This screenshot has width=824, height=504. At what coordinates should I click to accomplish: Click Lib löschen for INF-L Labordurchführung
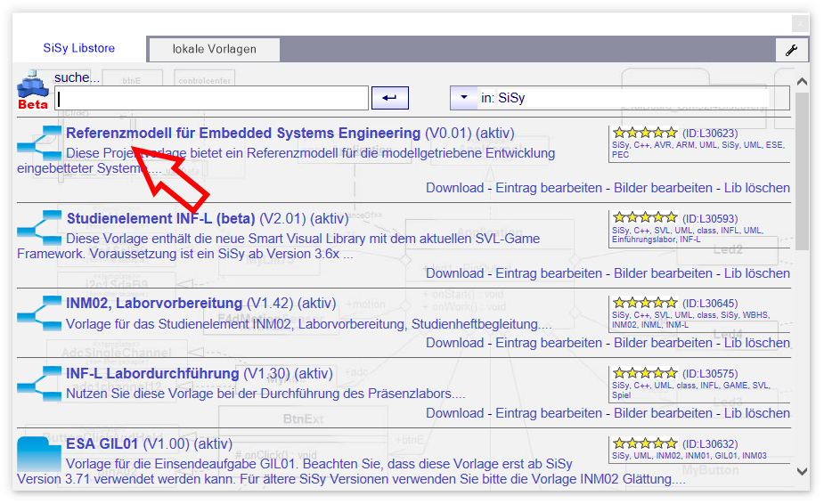tap(756, 413)
